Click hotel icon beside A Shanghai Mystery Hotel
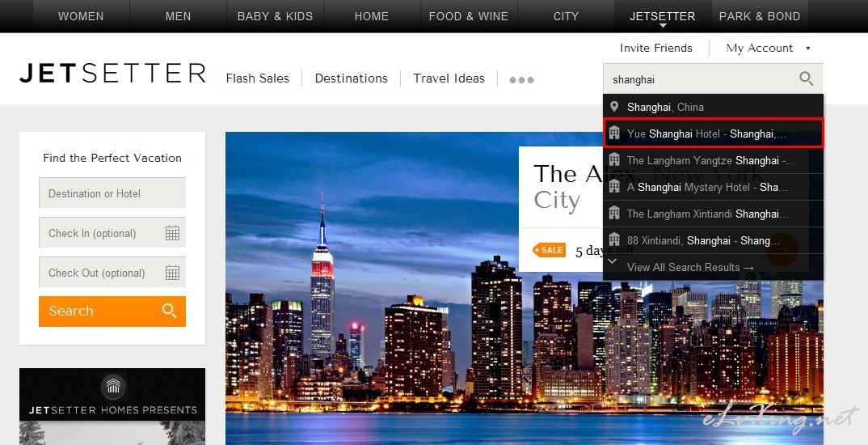868x445 pixels. 614,186
